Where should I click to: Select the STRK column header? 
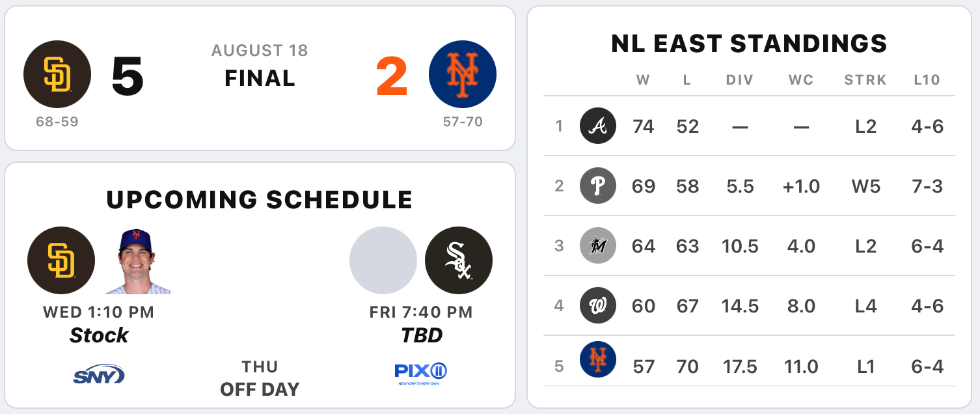click(865, 80)
